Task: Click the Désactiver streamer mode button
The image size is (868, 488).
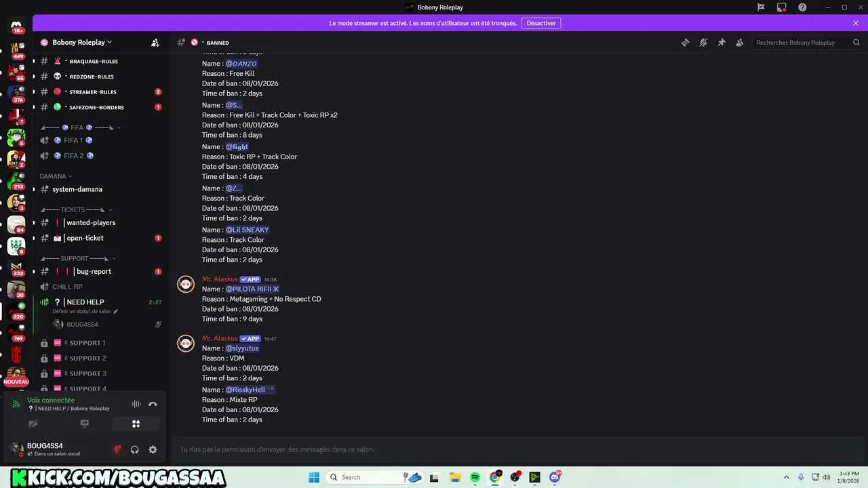Action: tap(541, 23)
